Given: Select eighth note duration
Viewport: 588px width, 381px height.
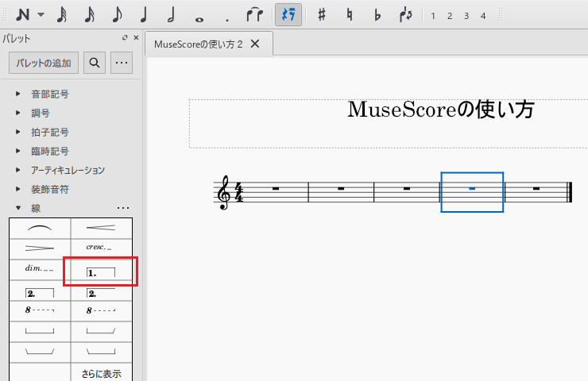Looking at the screenshot, I should (x=117, y=15).
